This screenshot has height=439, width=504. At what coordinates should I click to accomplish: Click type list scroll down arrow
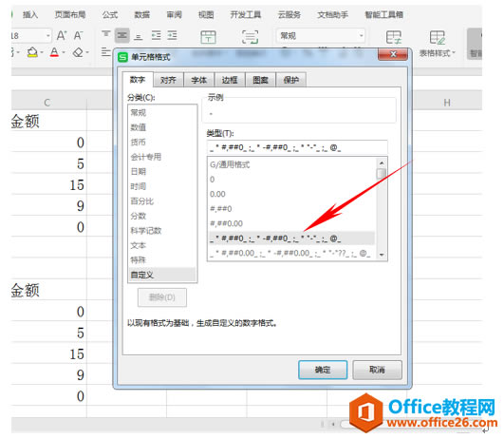click(382, 255)
